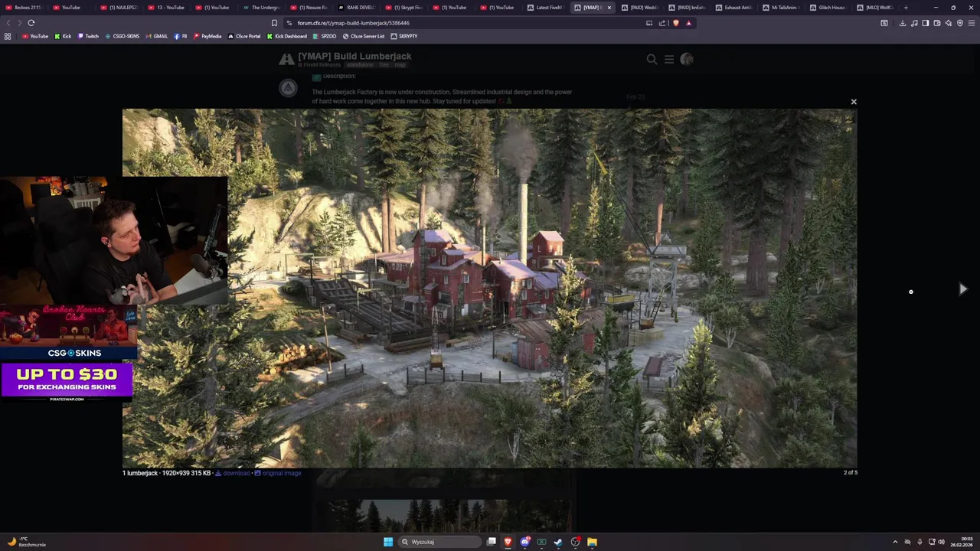Open the Leo AI sparkle icon
Screen dimensions: 980x551
[x=949, y=23]
